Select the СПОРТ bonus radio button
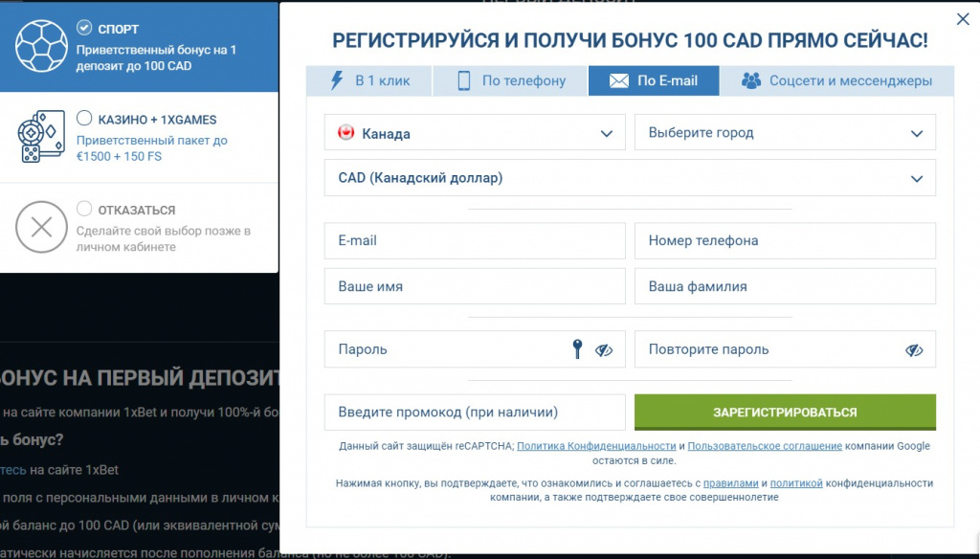 (x=84, y=28)
